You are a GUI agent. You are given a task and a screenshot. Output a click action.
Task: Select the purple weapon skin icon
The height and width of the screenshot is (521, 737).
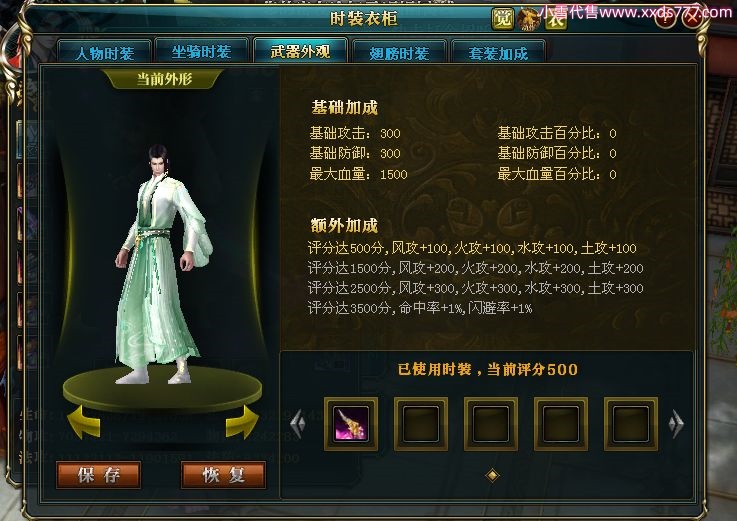[x=351, y=424]
